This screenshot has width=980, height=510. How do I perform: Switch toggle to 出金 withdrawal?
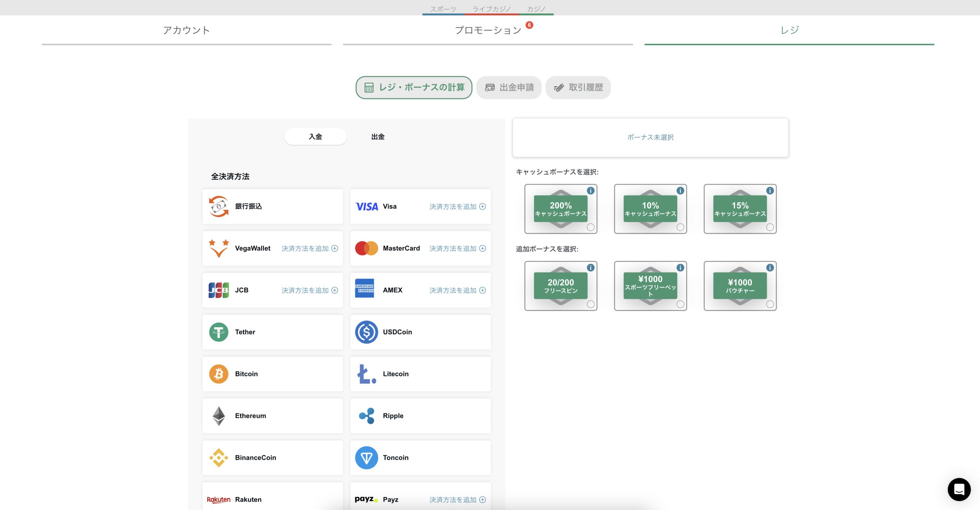point(378,137)
